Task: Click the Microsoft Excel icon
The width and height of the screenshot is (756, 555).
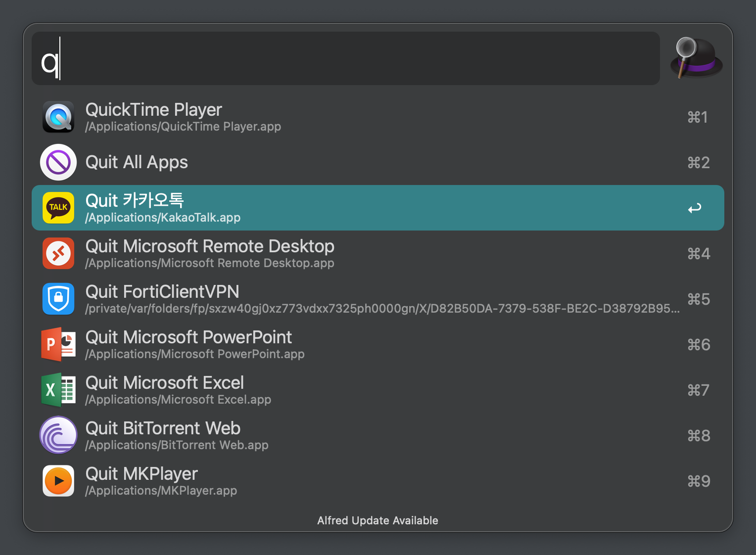Action: tap(58, 390)
